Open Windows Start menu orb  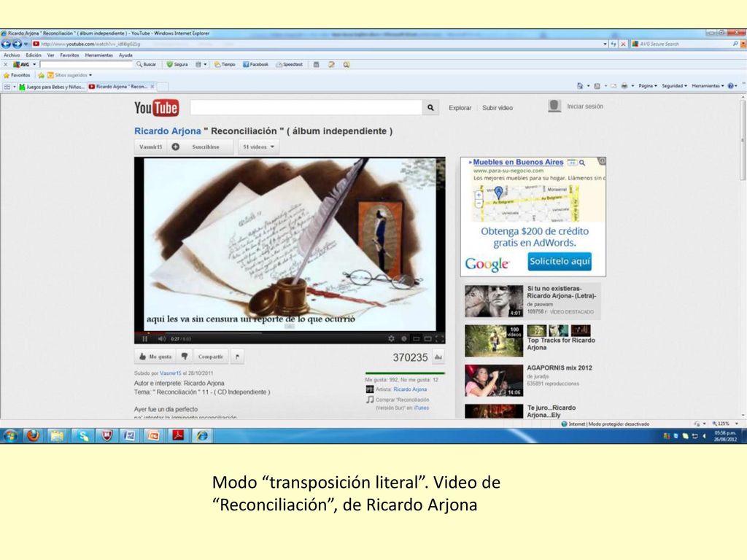pos(10,435)
